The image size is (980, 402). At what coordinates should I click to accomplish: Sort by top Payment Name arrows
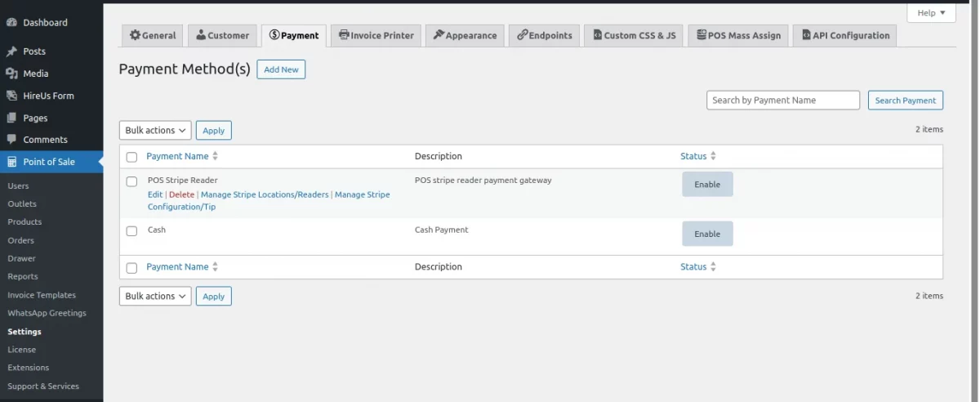click(x=216, y=156)
